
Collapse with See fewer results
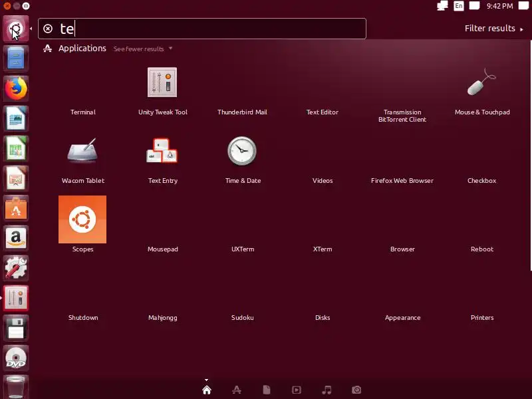click(143, 49)
